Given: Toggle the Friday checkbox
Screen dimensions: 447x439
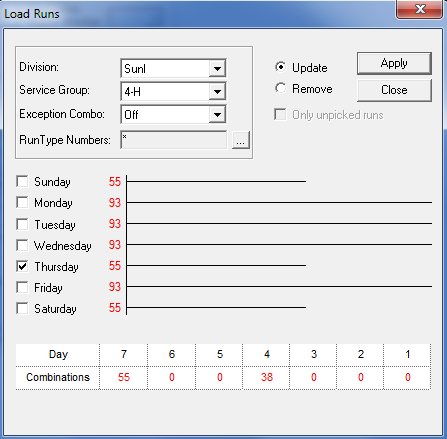Looking at the screenshot, I should 22,287.
